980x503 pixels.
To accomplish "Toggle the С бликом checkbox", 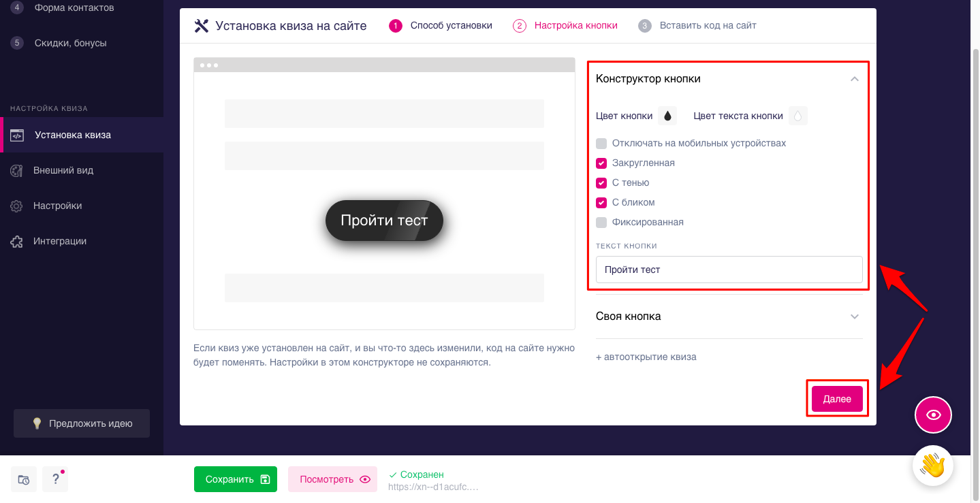I will pyautogui.click(x=601, y=203).
